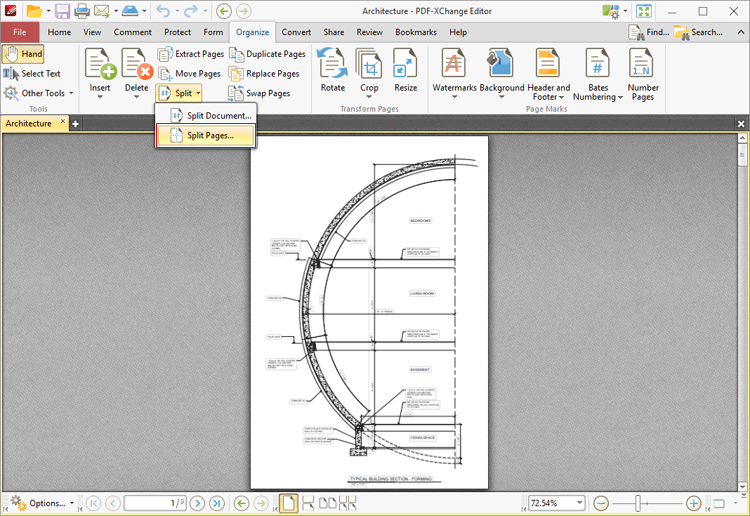Select Split Pages... from the menu

[x=206, y=136]
